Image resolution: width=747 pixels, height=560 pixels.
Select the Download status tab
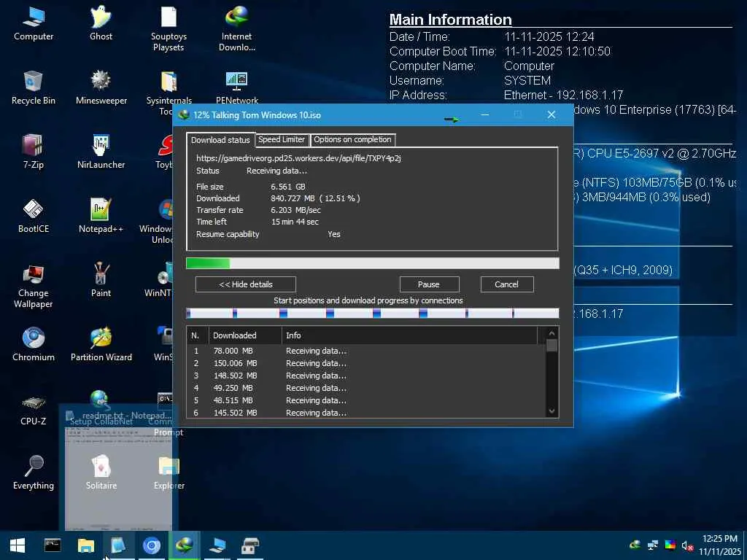tap(220, 140)
